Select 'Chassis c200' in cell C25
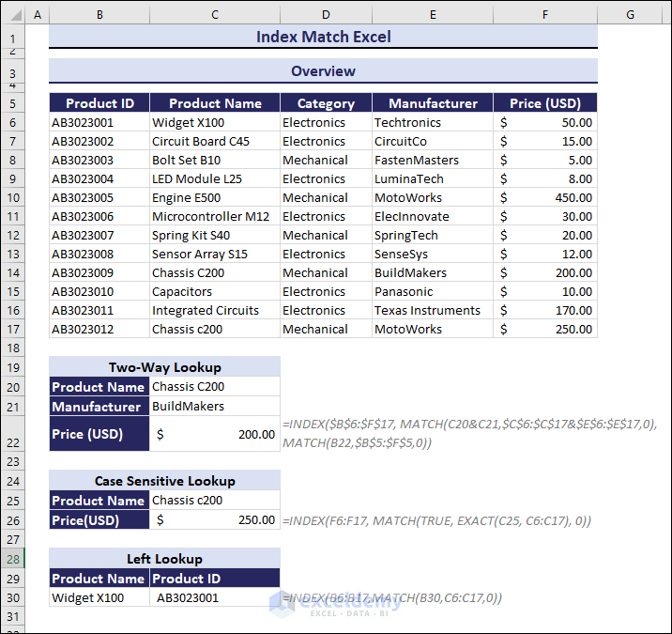Screen dimensions: 672x634 click(215, 501)
